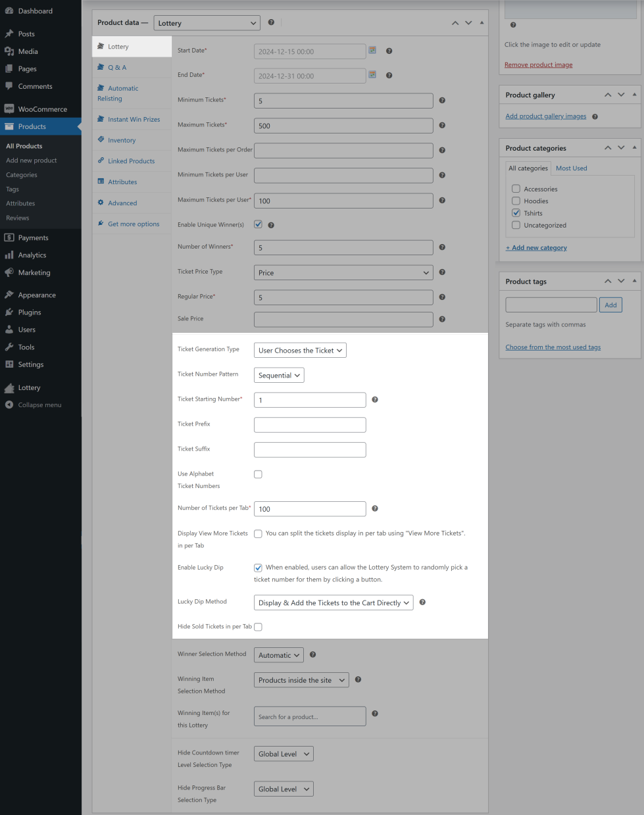Click help icon for Ticket Starting Number

pyautogui.click(x=375, y=399)
